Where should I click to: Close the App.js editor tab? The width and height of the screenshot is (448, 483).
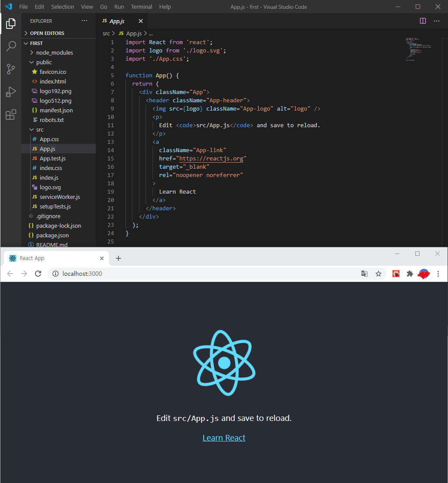[140, 21]
